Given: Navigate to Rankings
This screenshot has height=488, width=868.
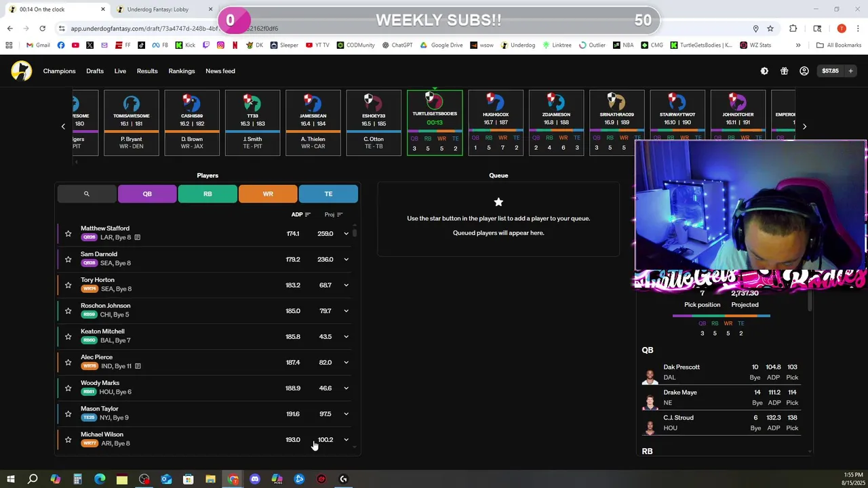Looking at the screenshot, I should 182,71.
